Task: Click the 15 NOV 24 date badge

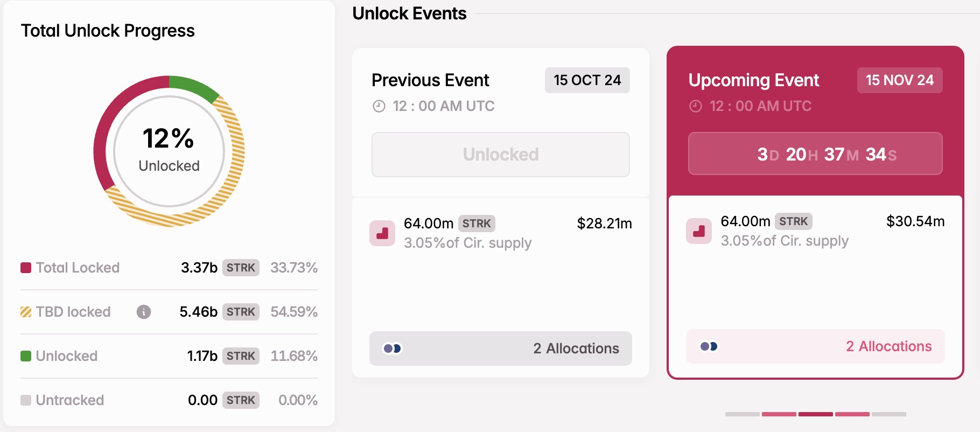Action: pyautogui.click(x=900, y=80)
